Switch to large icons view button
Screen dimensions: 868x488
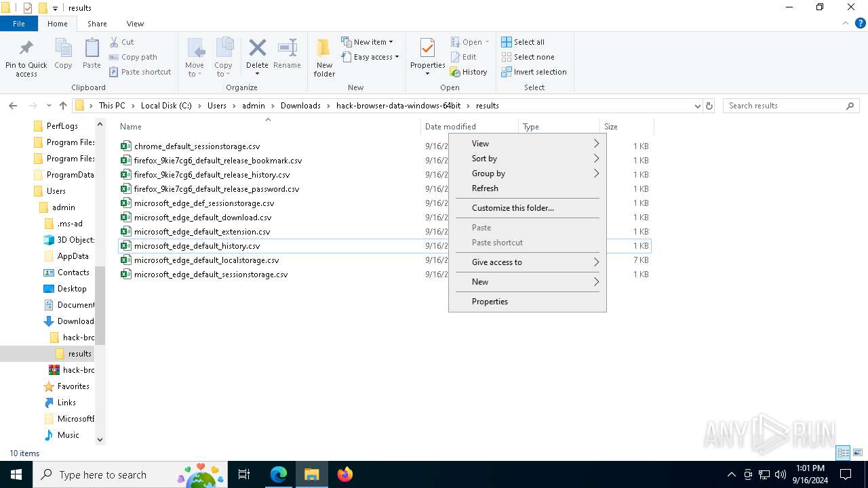(858, 453)
